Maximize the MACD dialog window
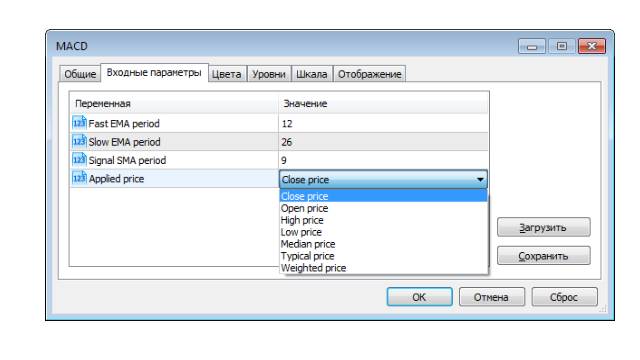This screenshot has height=360, width=640. [562, 46]
